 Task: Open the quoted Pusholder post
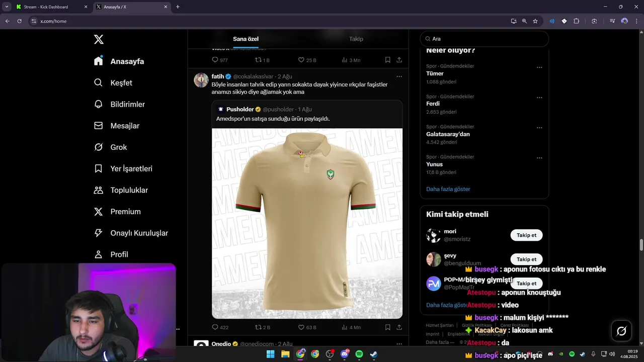307,114
